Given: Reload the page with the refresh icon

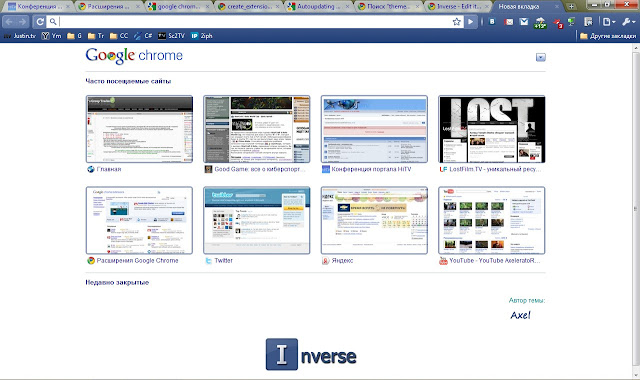Looking at the screenshot, I should point(40,22).
